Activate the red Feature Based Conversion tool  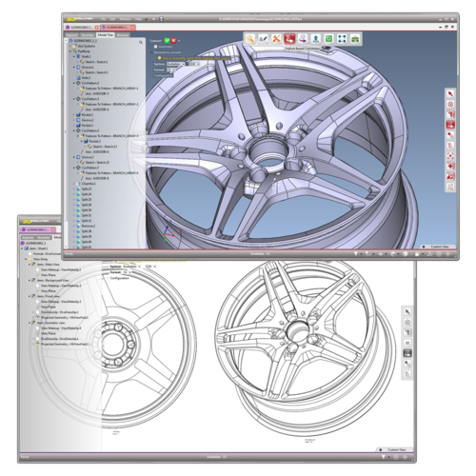[x=289, y=39]
